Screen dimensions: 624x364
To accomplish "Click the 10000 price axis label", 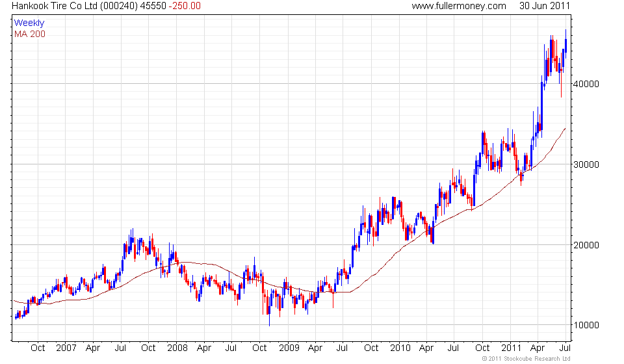I will [586, 326].
